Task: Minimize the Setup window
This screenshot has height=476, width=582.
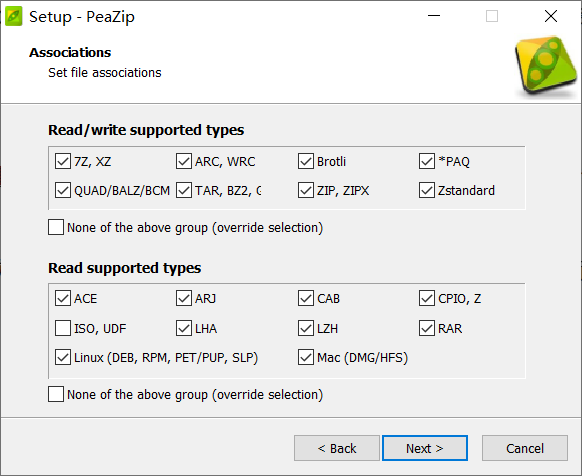Action: pos(434,16)
